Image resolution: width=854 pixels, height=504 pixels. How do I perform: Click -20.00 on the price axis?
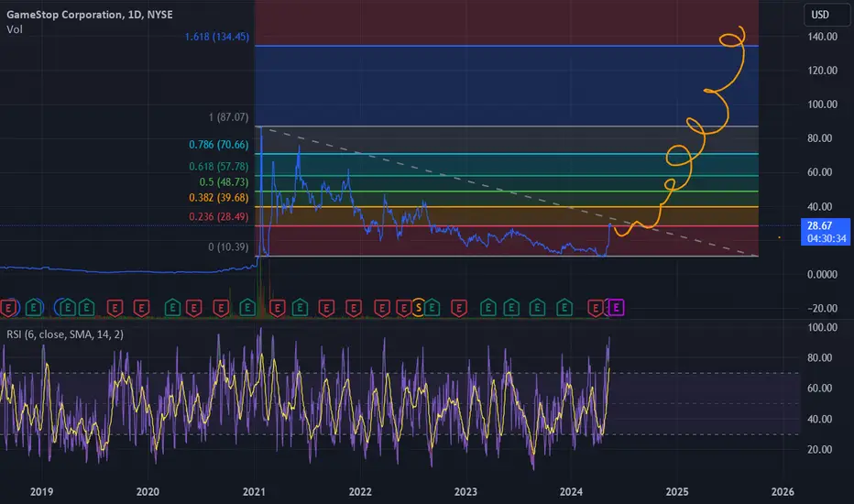coord(823,308)
